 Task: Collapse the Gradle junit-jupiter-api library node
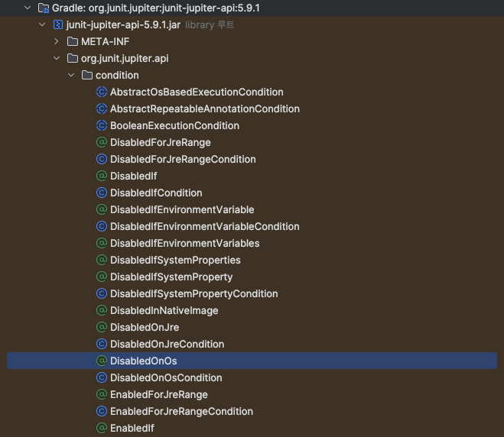28,8
